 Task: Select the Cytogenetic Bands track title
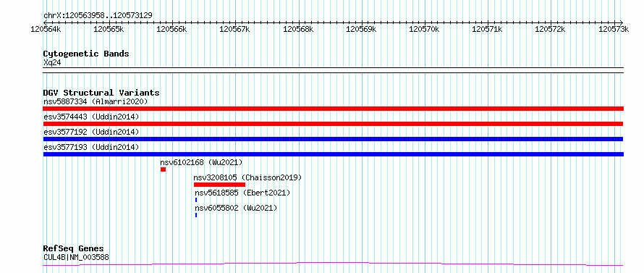(x=86, y=54)
